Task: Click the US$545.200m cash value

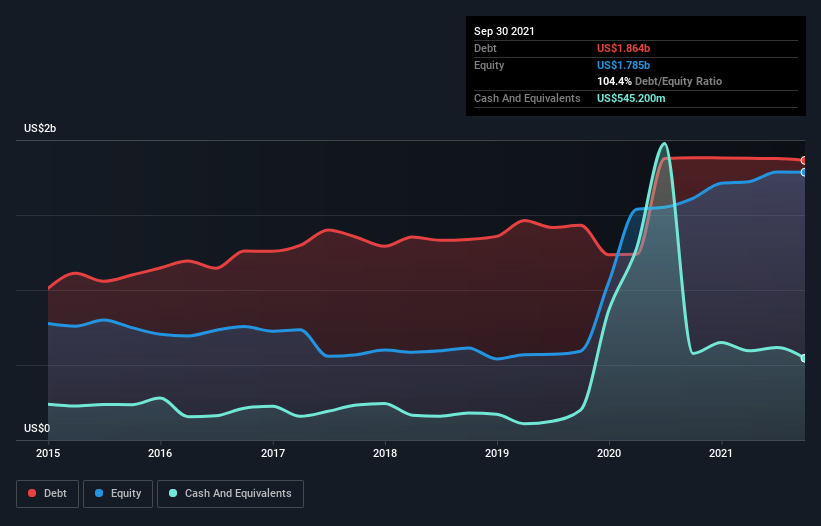Action: [x=631, y=98]
